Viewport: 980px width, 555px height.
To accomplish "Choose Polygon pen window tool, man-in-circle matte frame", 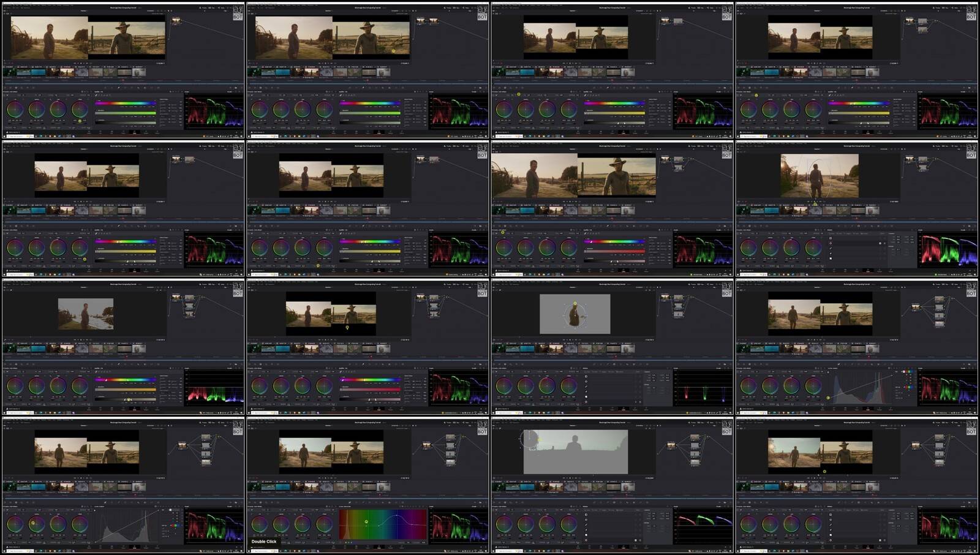I will click(x=586, y=386).
